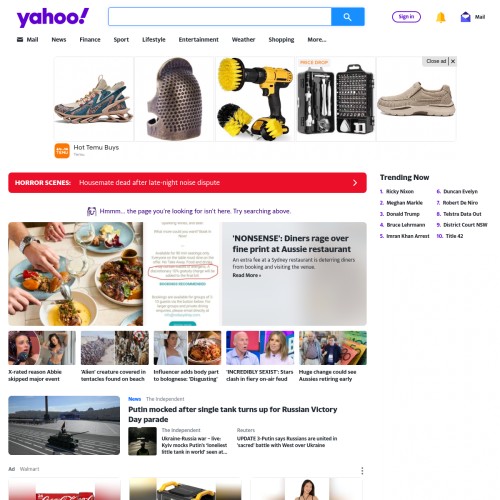Open the More... navigation menu

click(317, 40)
